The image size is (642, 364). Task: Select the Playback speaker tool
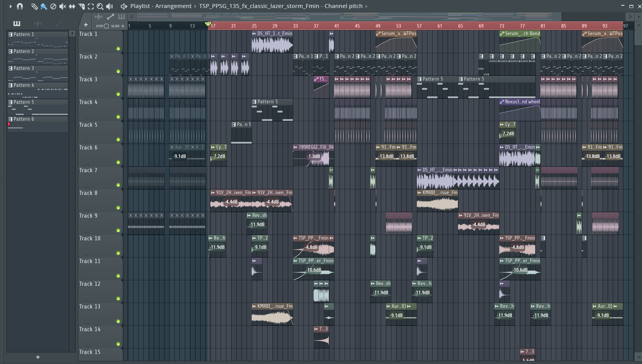(x=109, y=6)
